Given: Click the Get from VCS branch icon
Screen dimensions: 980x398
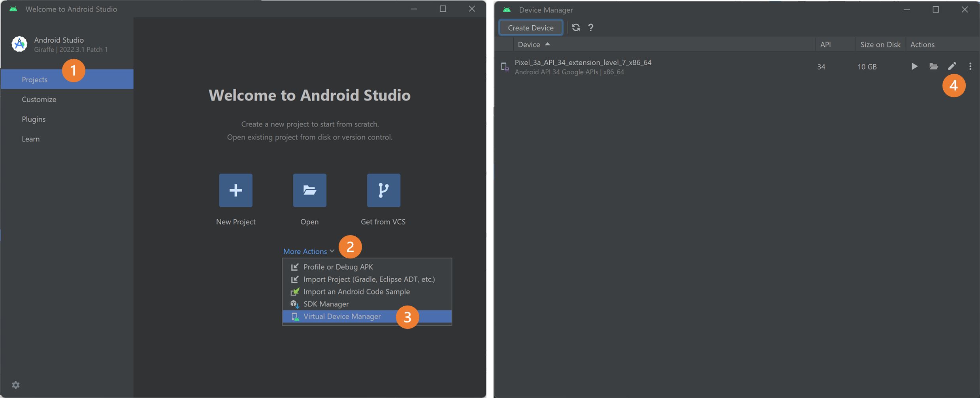Looking at the screenshot, I should point(383,190).
